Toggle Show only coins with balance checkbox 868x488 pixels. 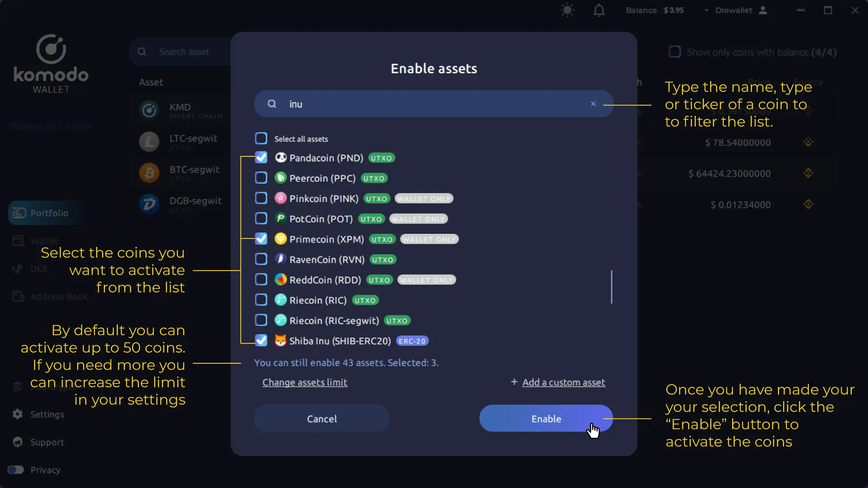pyautogui.click(x=674, y=52)
